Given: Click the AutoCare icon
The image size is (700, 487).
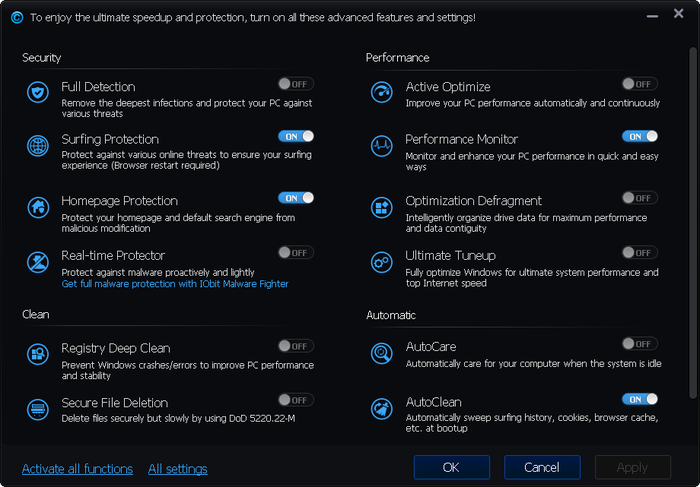Looking at the screenshot, I should 381,354.
